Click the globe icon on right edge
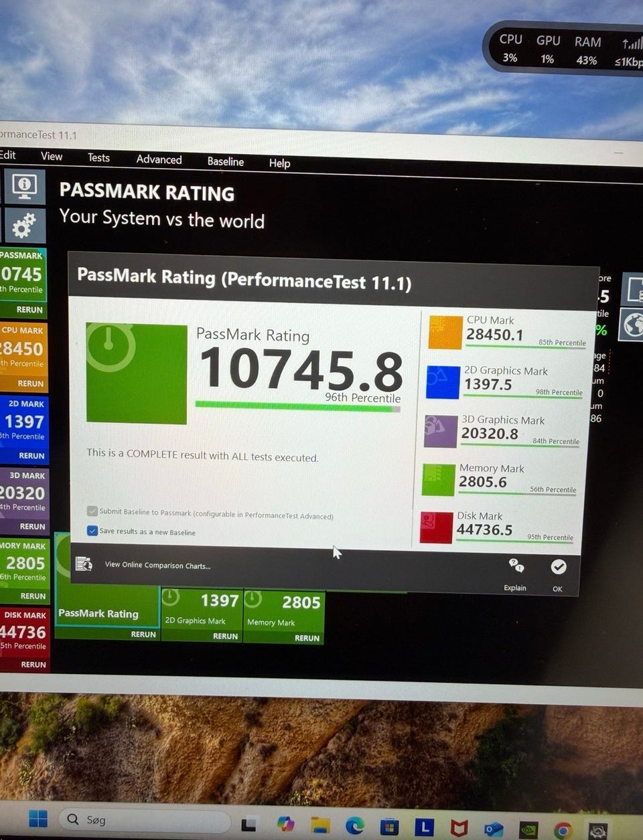 [632, 325]
